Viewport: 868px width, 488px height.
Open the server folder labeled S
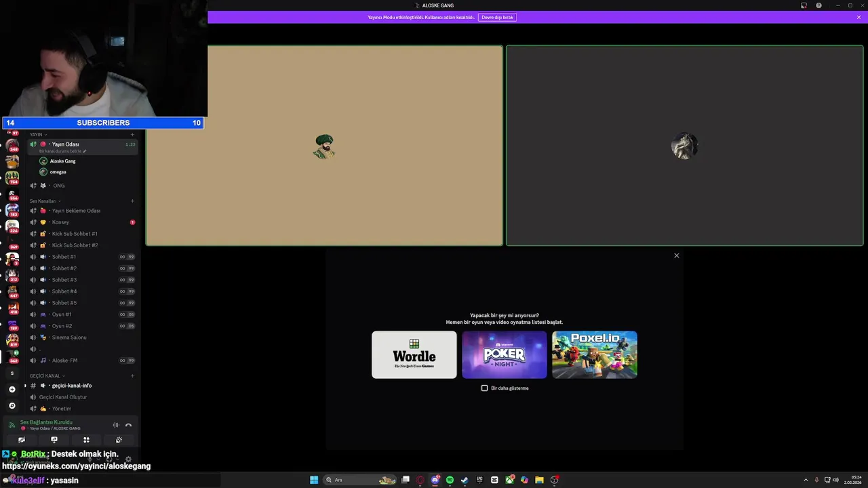pyautogui.click(x=12, y=373)
